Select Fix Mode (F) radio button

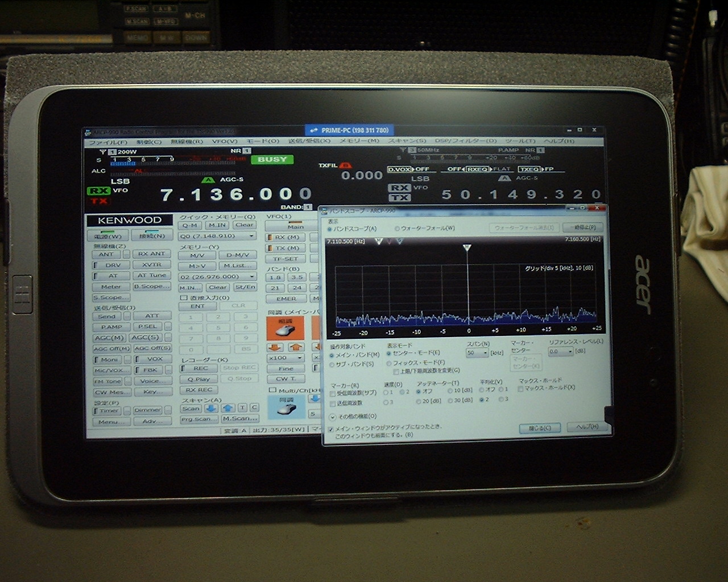pyautogui.click(x=389, y=363)
